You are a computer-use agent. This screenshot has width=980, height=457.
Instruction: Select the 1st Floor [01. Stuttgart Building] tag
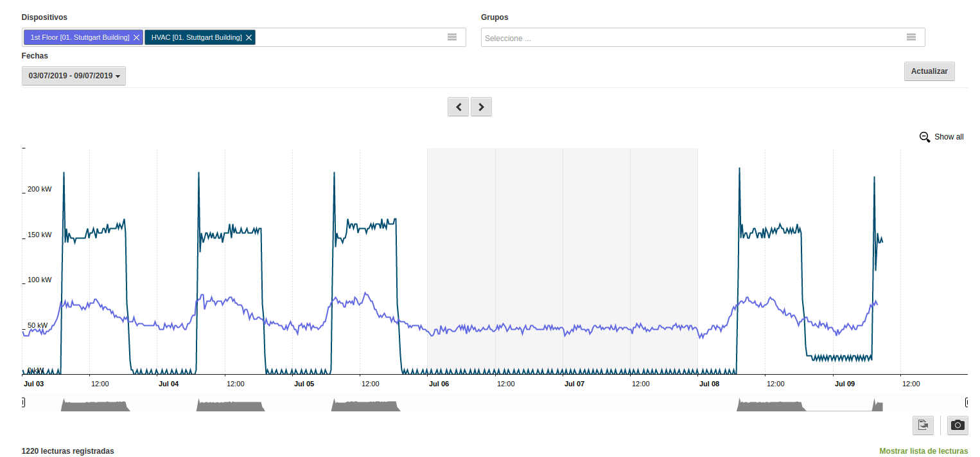click(x=80, y=37)
